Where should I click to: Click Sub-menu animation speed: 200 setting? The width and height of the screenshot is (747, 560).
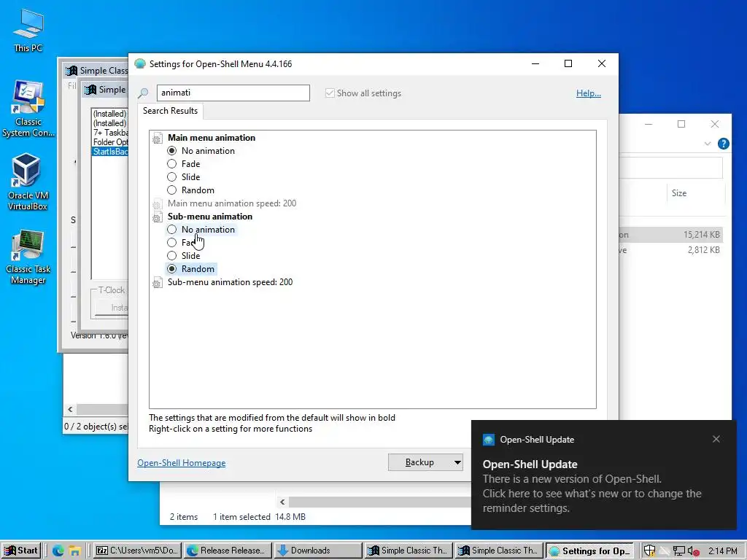(x=230, y=282)
